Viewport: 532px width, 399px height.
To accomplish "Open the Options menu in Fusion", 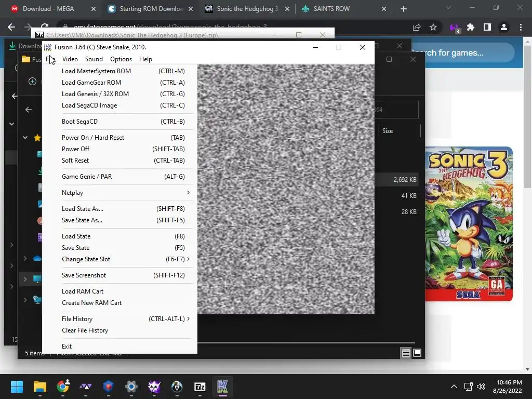I will [x=121, y=59].
